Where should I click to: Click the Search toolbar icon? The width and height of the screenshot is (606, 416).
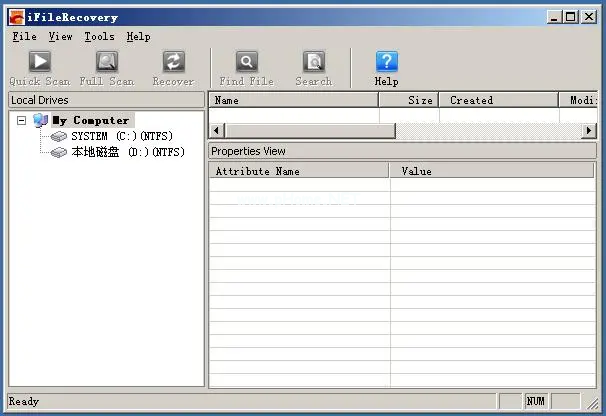(x=313, y=63)
